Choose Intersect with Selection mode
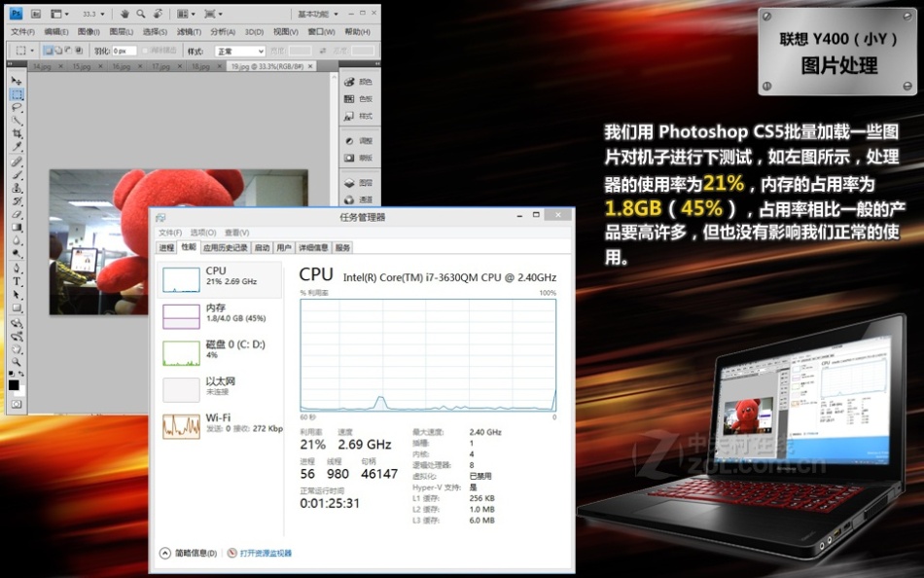Viewport: 924px width, 578px height. (79, 51)
